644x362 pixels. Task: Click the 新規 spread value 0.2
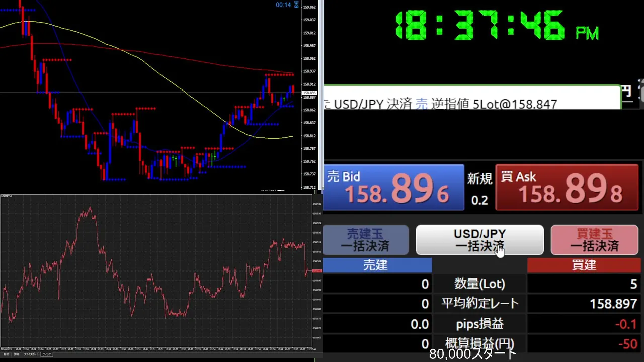pyautogui.click(x=479, y=200)
